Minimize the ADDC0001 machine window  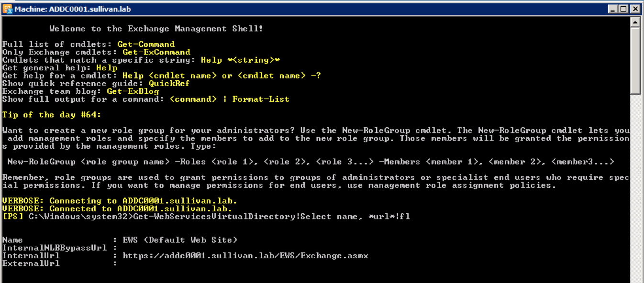point(614,9)
